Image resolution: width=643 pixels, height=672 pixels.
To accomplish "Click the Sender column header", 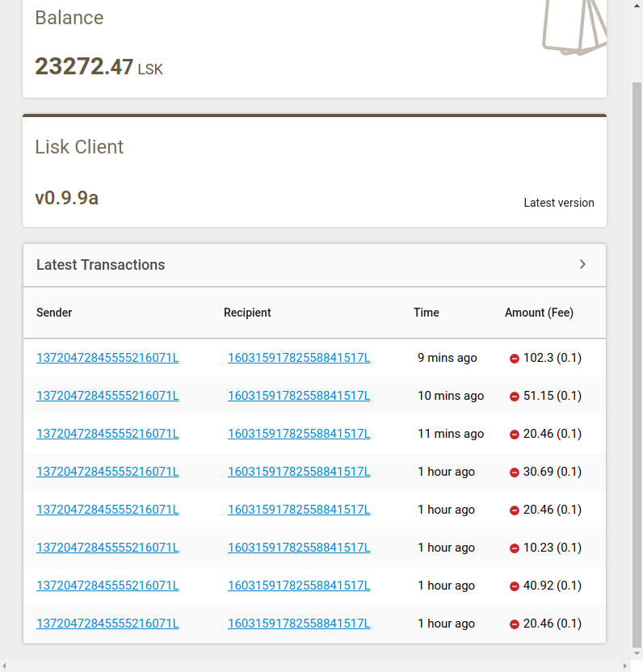I will (x=54, y=313).
